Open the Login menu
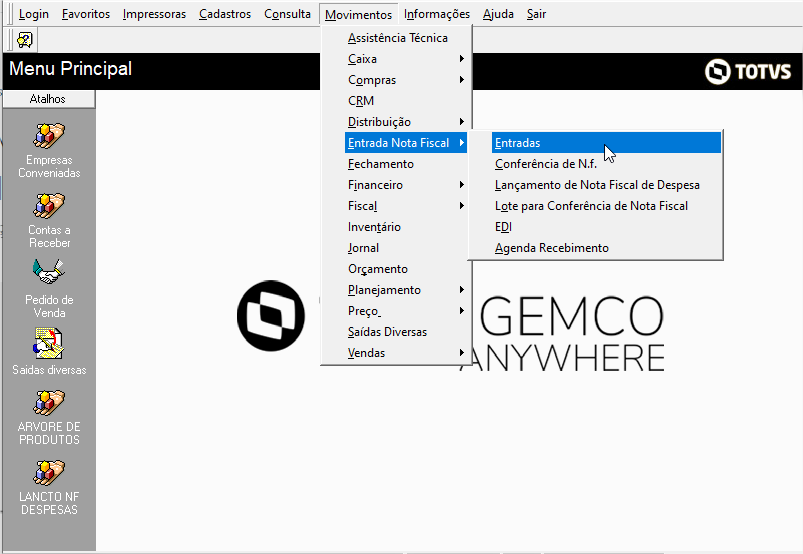The image size is (803, 554). tap(34, 14)
